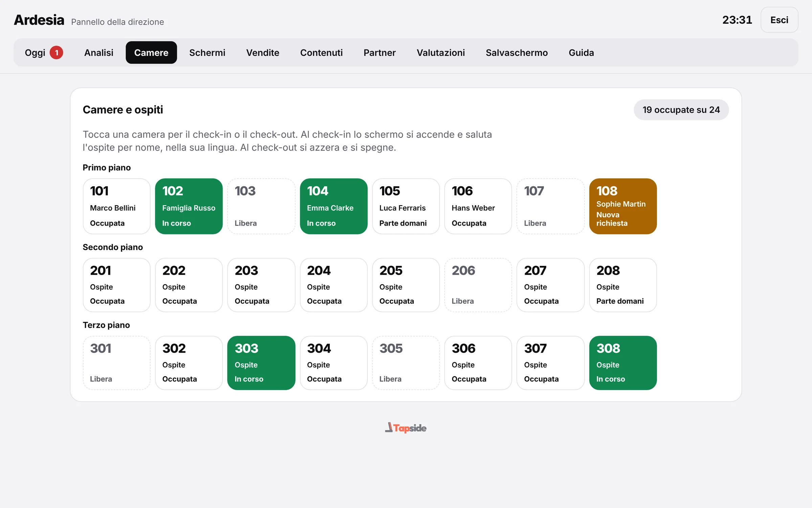Select room 201 card
This screenshot has height=508, width=812.
click(x=116, y=285)
